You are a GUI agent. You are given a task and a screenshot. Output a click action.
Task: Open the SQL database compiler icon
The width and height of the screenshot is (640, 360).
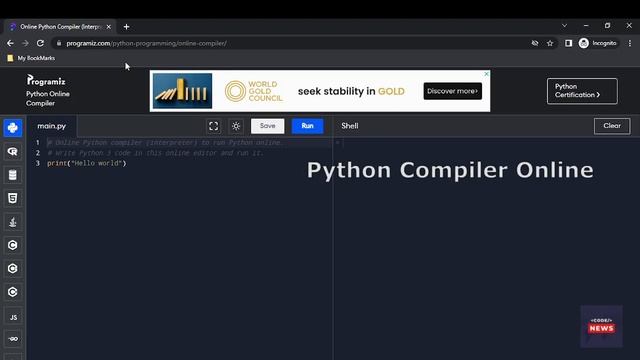coord(13,175)
